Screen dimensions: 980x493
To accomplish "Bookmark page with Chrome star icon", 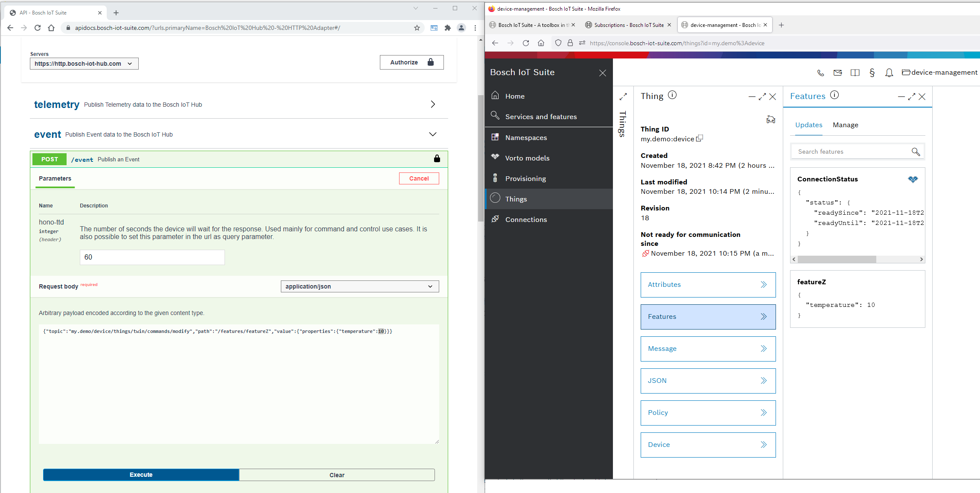I will pos(417,28).
